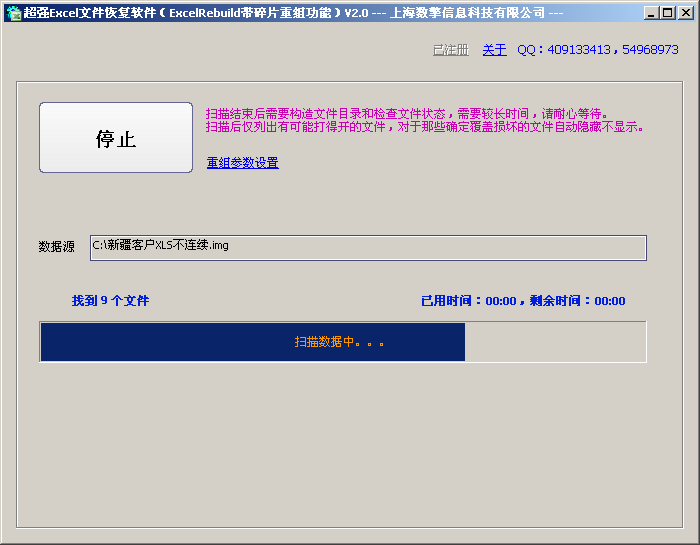This screenshot has height=545, width=700.
Task: Click the app icon in title bar
Action: 14,13
